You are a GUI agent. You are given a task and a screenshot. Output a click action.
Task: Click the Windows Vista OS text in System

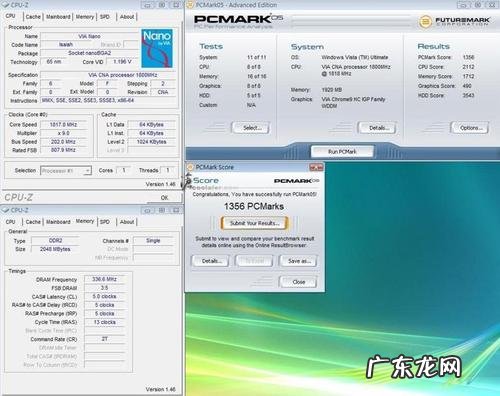coord(355,57)
